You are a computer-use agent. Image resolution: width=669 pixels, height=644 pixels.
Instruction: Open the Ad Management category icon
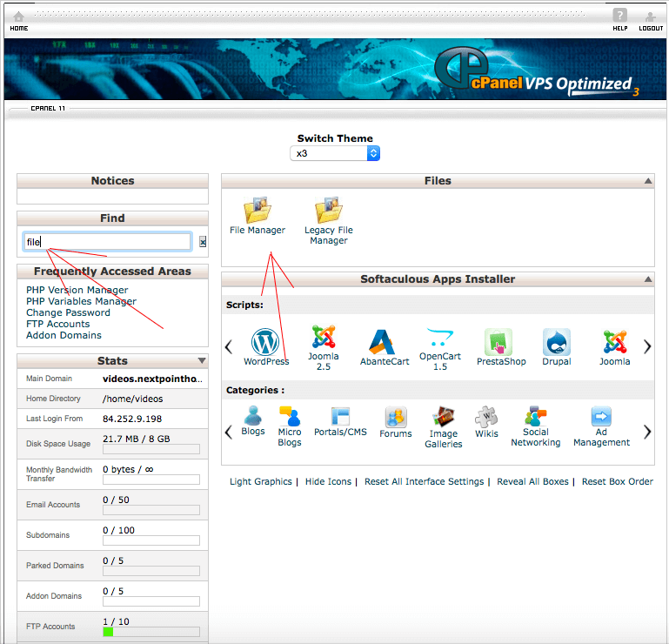[601, 416]
